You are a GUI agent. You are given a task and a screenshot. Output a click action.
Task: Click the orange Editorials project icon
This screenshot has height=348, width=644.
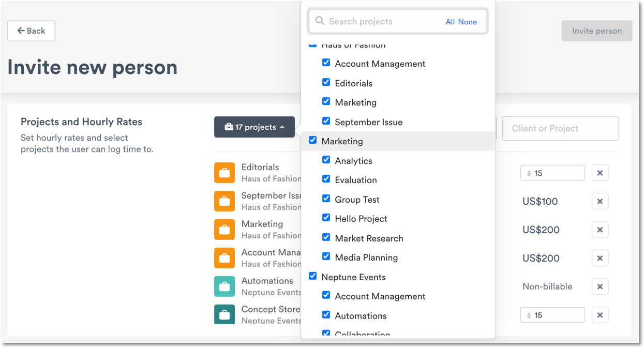pyautogui.click(x=224, y=173)
